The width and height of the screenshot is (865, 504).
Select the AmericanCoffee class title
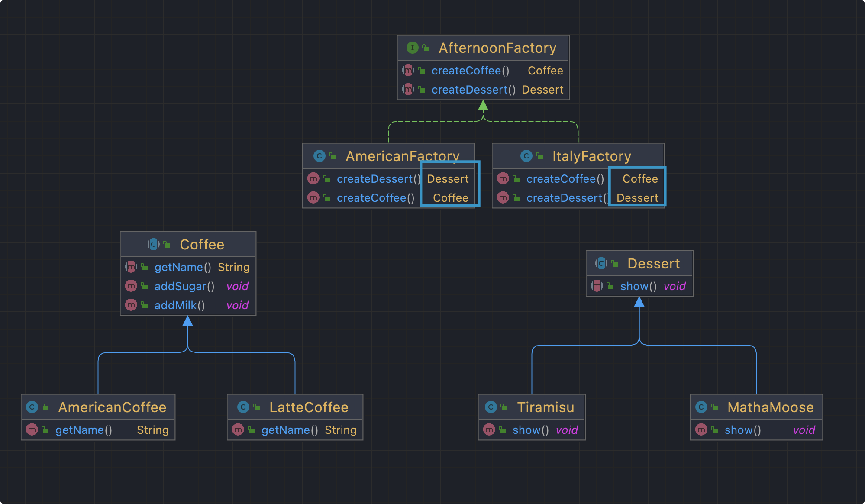pyautogui.click(x=112, y=407)
